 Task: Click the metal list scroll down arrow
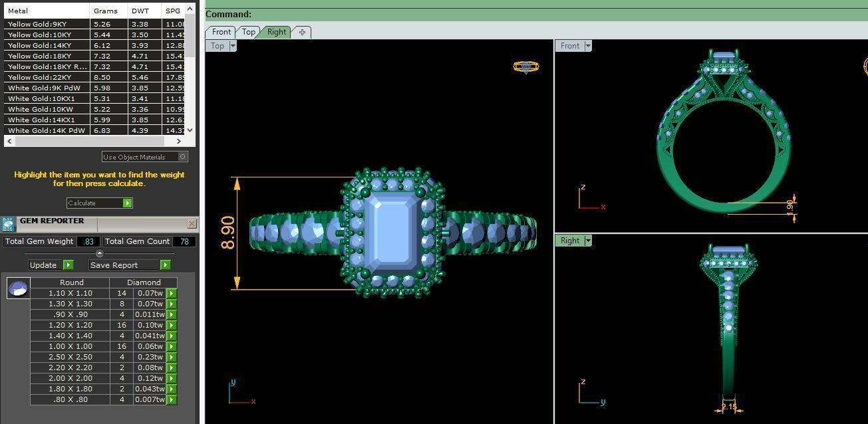tap(190, 130)
